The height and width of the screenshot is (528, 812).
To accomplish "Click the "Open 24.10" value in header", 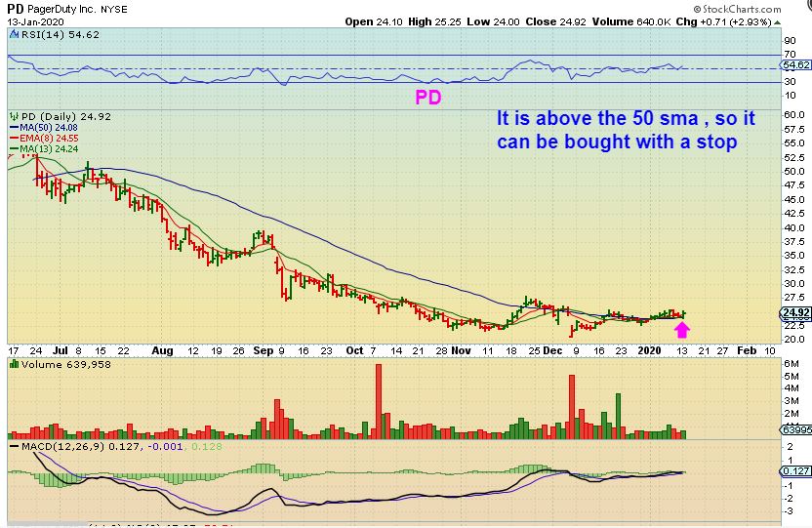I will pos(374,21).
